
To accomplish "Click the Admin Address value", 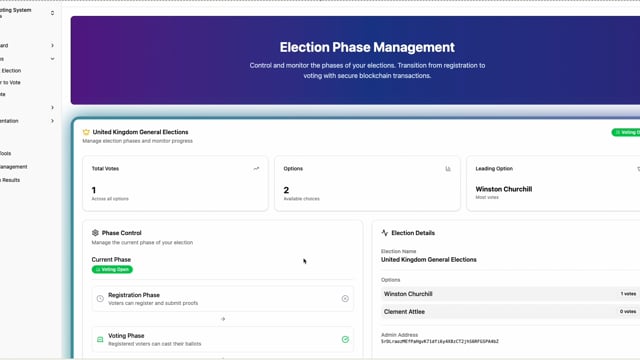I will tap(440, 341).
